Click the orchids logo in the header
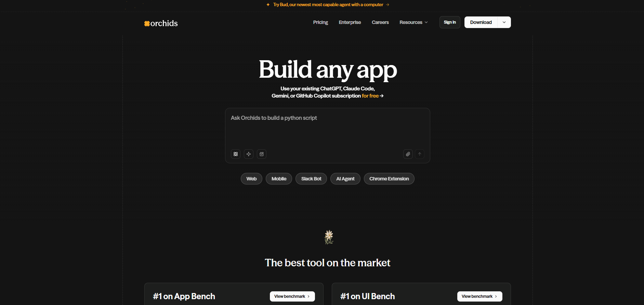Screen dimensions: 644x305 tap(161, 23)
